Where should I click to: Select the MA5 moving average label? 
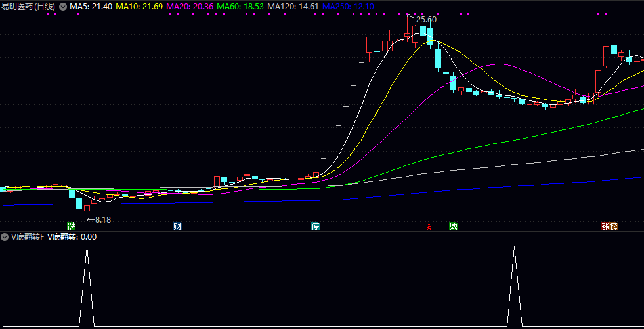pos(91,6)
